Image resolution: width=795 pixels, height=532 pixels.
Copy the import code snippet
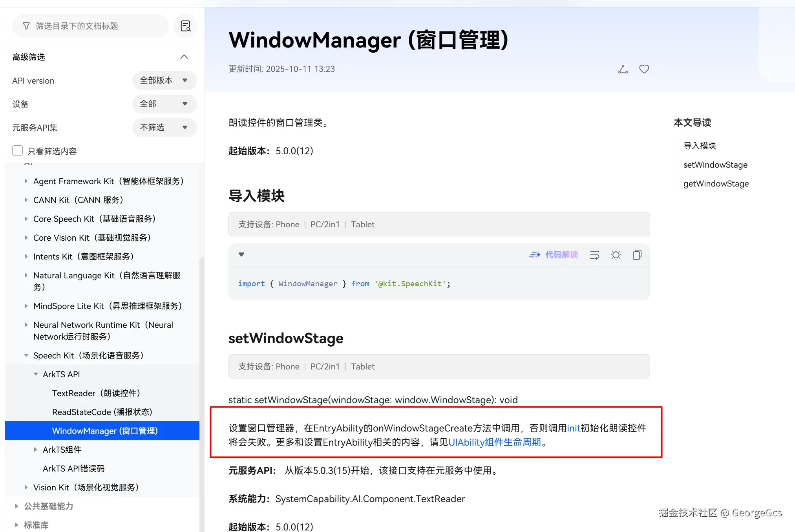637,255
